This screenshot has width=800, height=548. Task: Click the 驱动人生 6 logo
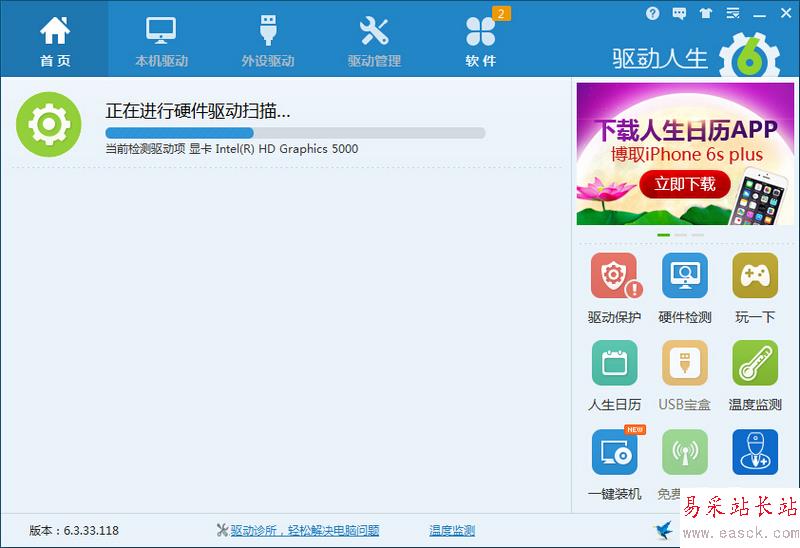tap(696, 56)
